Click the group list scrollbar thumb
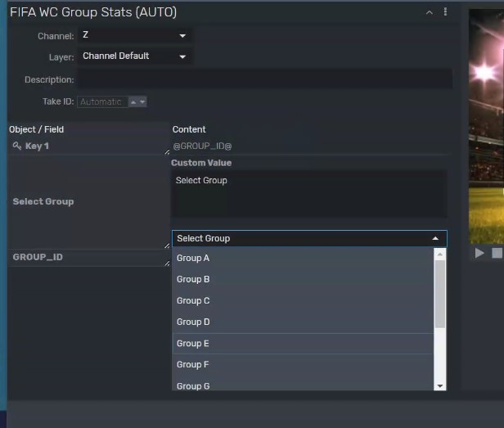Image resolution: width=504 pixels, height=428 pixels. click(x=440, y=295)
